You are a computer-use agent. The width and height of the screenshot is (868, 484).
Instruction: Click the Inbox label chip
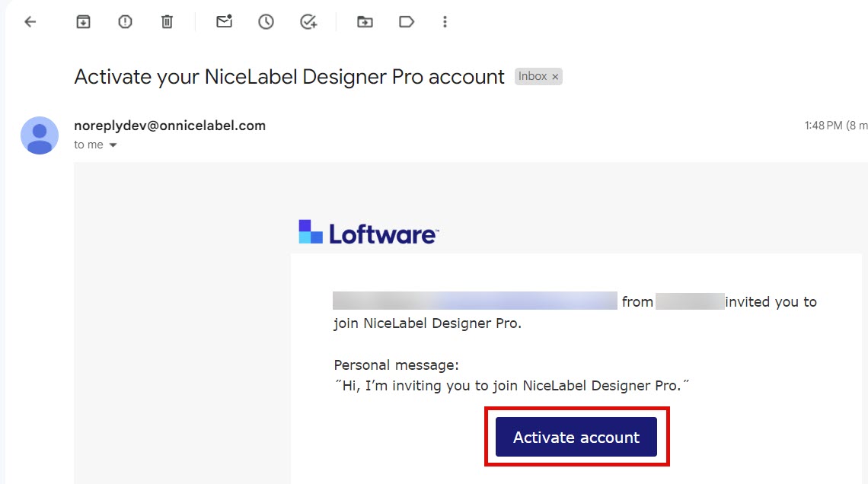[x=533, y=77]
